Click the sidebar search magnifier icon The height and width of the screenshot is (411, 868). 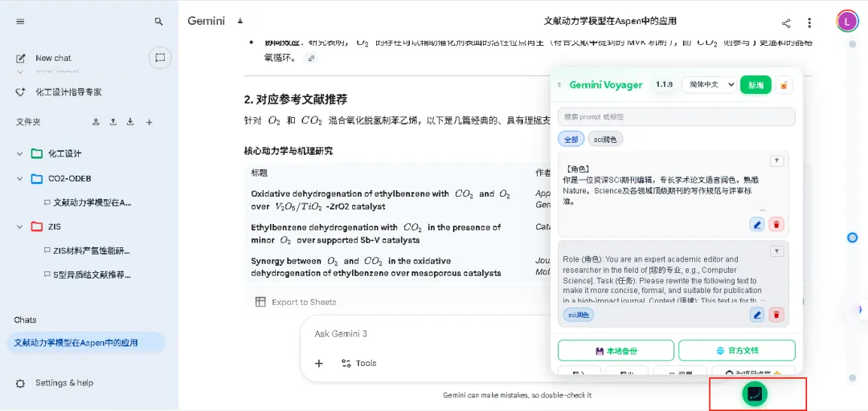tap(159, 22)
